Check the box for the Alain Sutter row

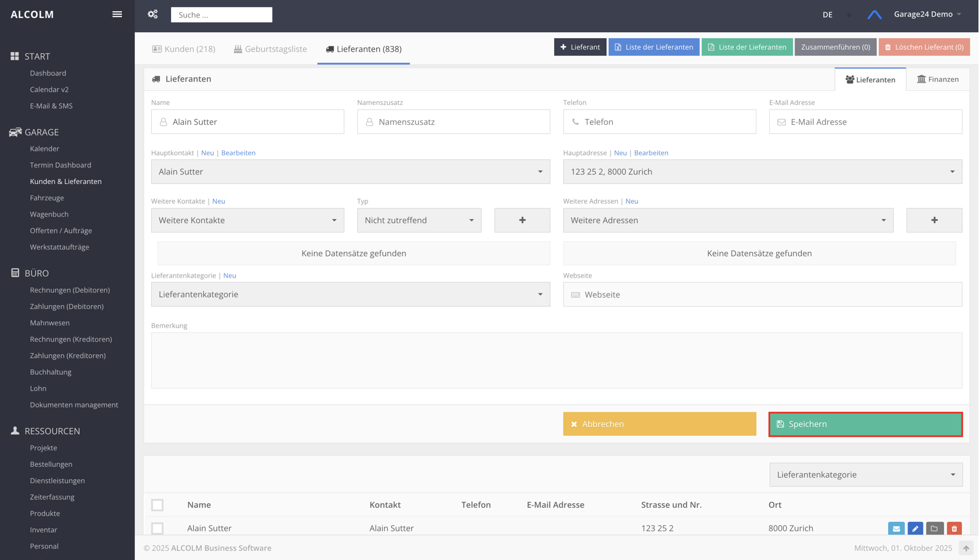tap(158, 528)
